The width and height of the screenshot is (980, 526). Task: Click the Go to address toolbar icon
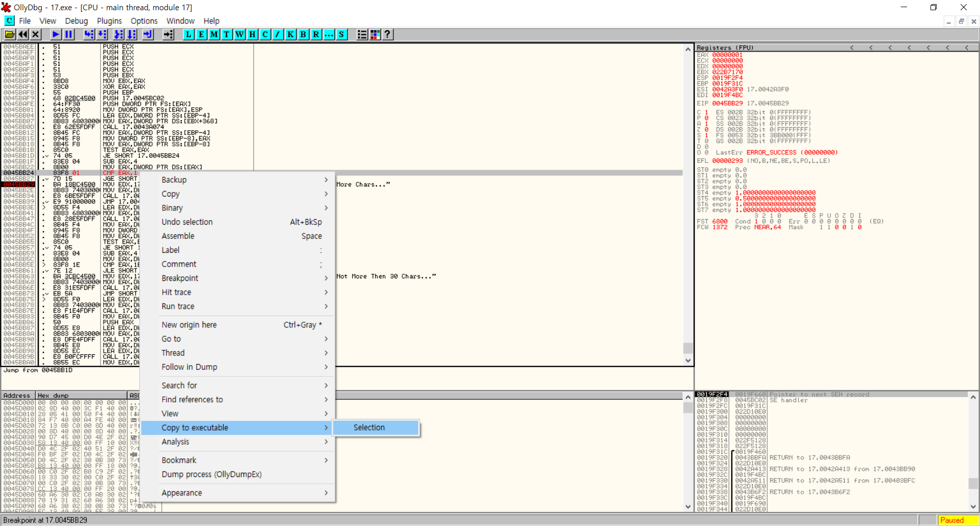168,34
